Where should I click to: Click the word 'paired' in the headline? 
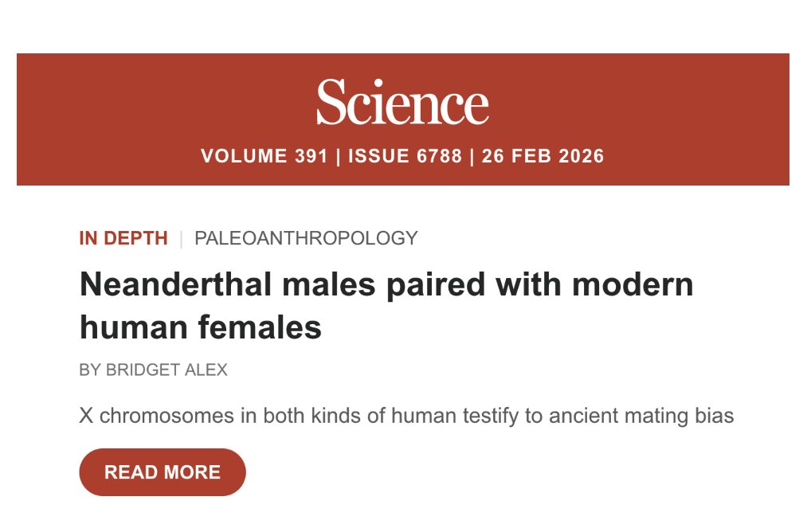[x=436, y=286]
